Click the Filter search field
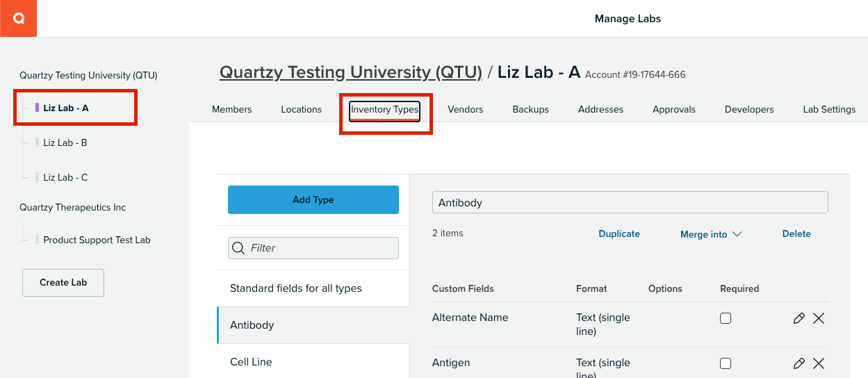Screen dimensions: 868x378 [x=313, y=248]
